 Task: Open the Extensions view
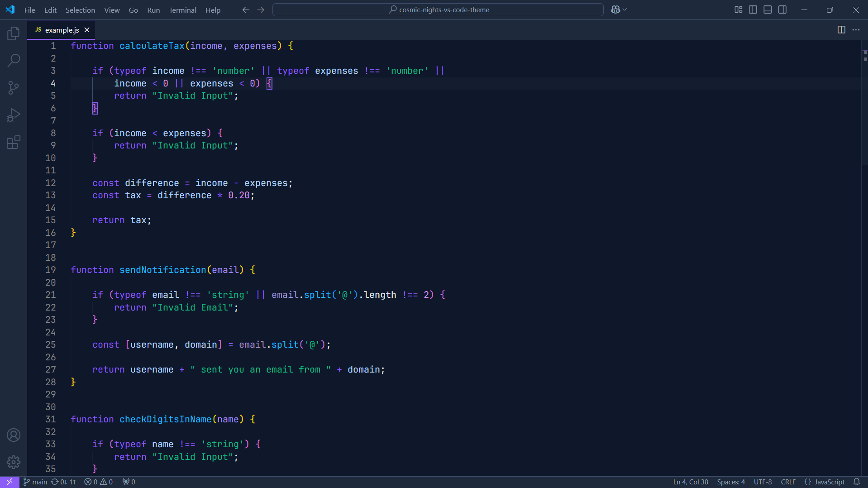click(14, 143)
